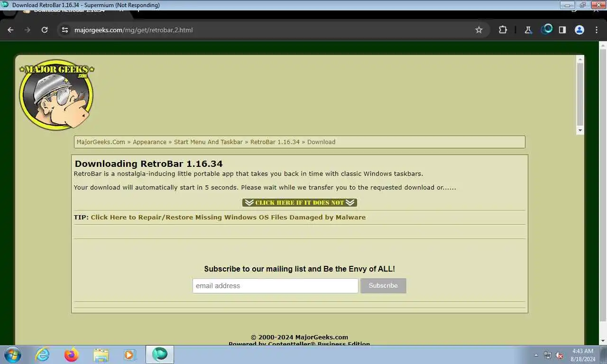Open the Repair/Restore Missing Windows Files tip

(228, 217)
